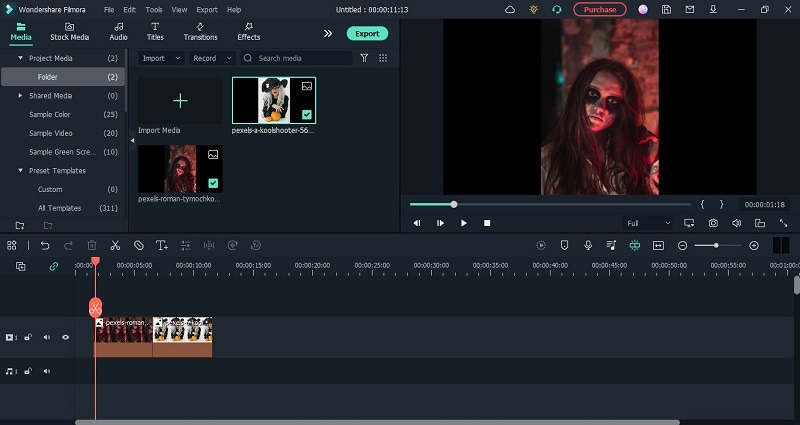800x425 pixels.
Task: Select the pexels-roman-tymochko media thumbnail
Action: click(x=180, y=169)
